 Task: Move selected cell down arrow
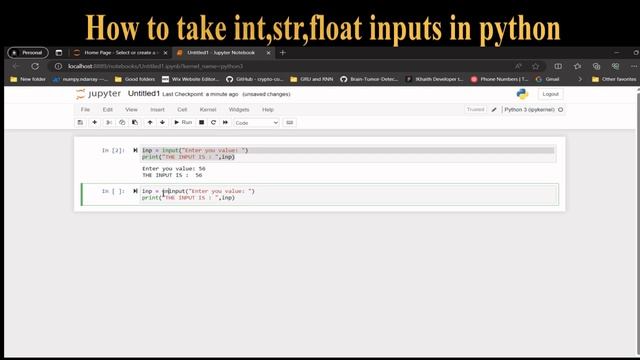[162, 122]
